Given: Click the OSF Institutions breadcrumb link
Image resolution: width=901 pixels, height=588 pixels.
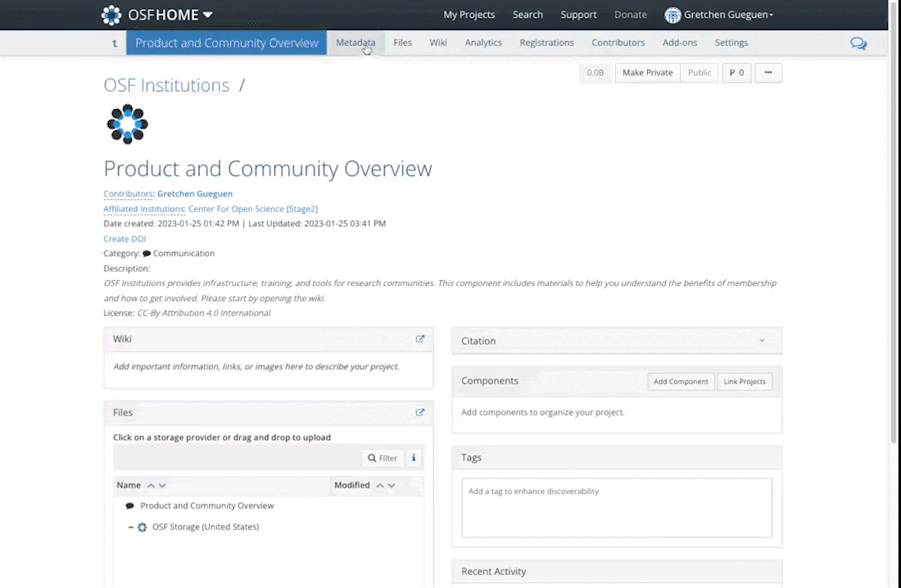Looking at the screenshot, I should point(166,85).
